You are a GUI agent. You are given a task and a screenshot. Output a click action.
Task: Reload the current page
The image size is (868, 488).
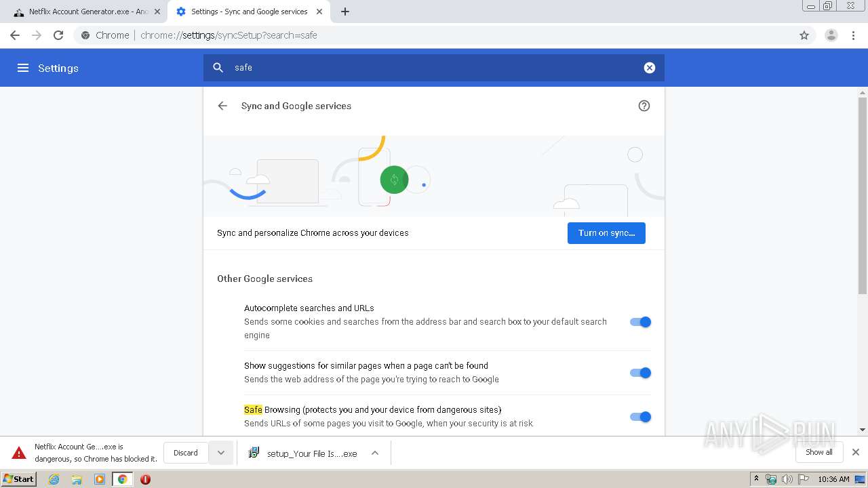point(58,35)
